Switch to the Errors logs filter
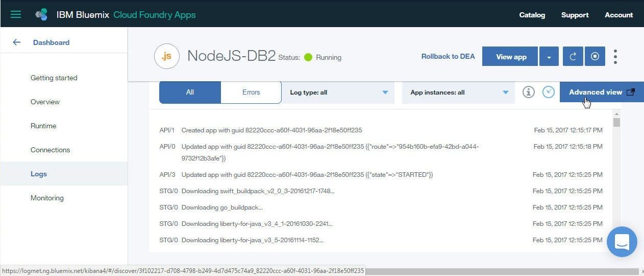 251,93
